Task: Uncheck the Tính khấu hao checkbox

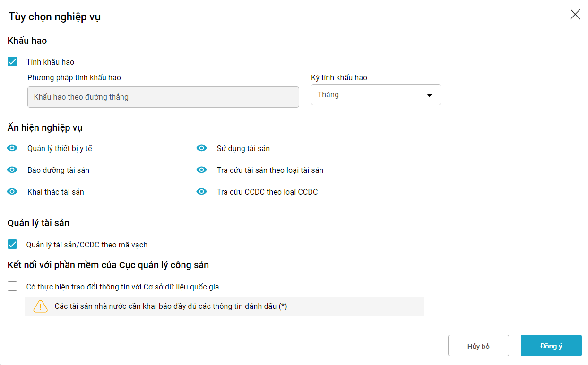Action: (13, 62)
